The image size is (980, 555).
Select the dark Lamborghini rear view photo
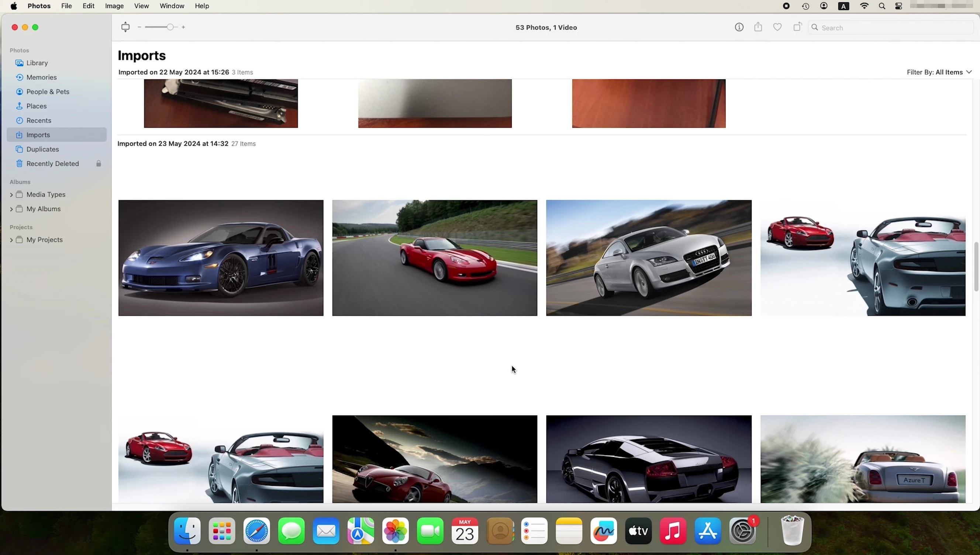pyautogui.click(x=649, y=459)
